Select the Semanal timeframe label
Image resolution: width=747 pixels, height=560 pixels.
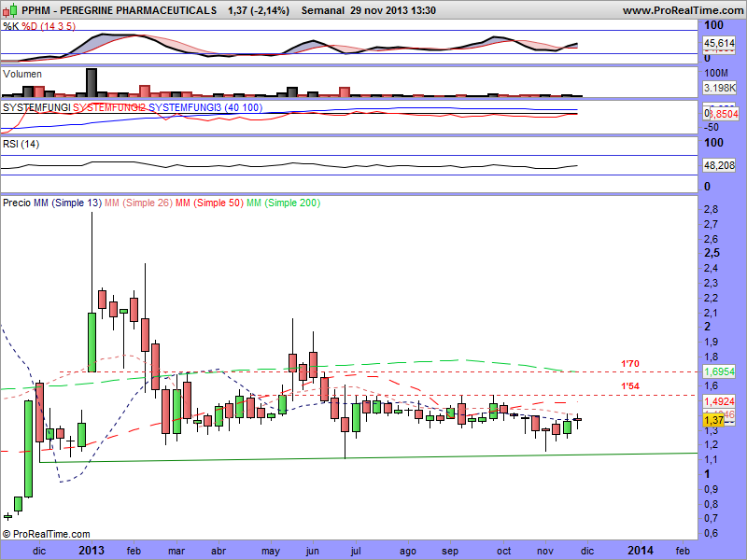point(322,10)
